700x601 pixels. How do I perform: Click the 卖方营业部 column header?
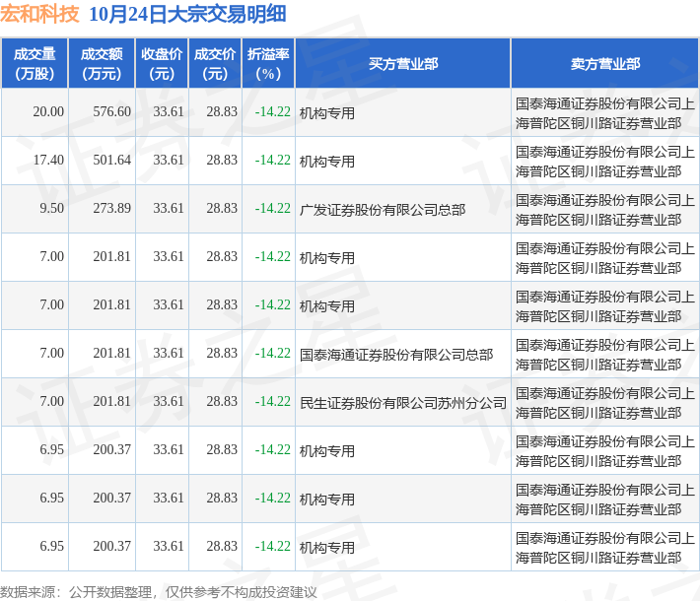pyautogui.click(x=604, y=64)
